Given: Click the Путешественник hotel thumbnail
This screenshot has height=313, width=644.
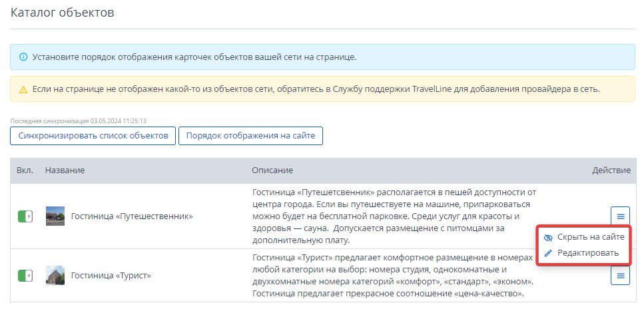Looking at the screenshot, I should [55, 216].
